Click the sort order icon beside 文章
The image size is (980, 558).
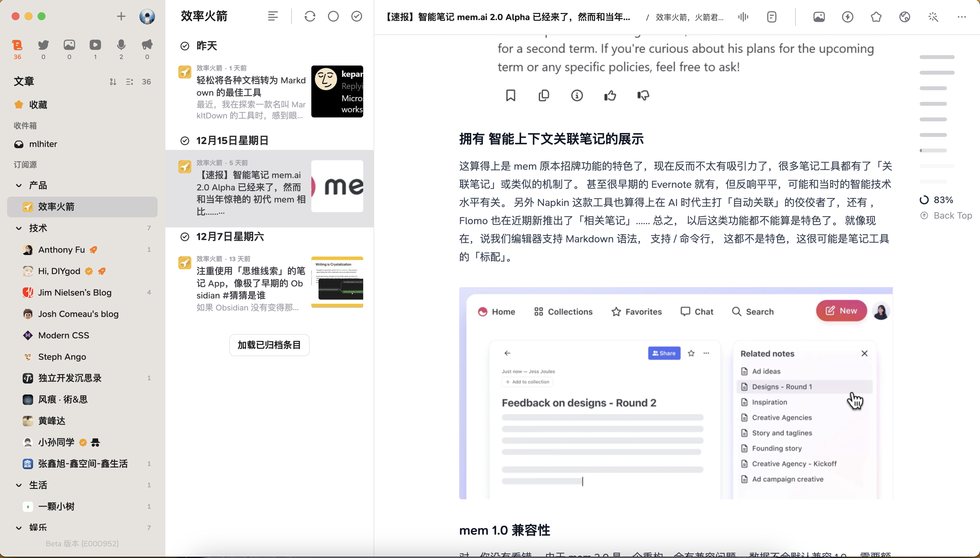coord(113,82)
